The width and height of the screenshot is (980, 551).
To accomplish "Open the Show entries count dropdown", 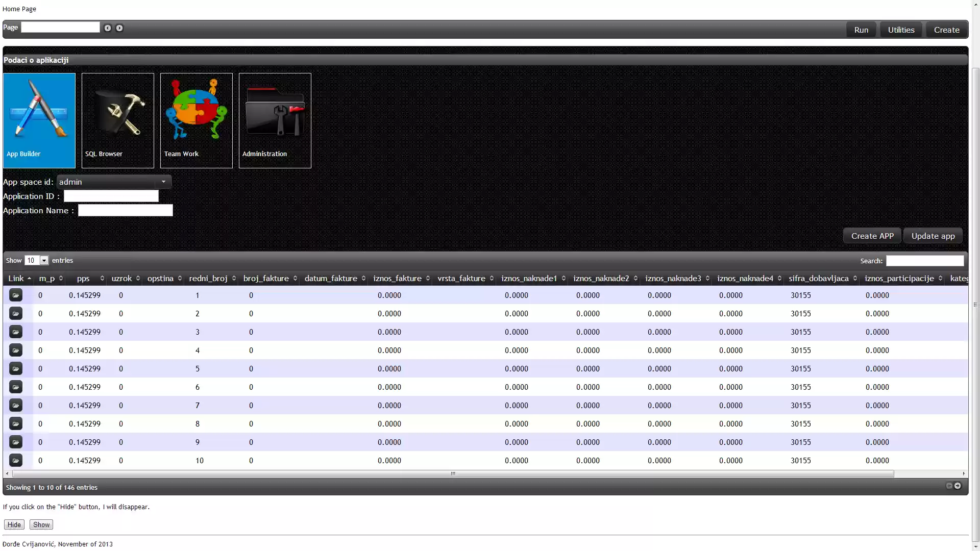I will 37,261.
